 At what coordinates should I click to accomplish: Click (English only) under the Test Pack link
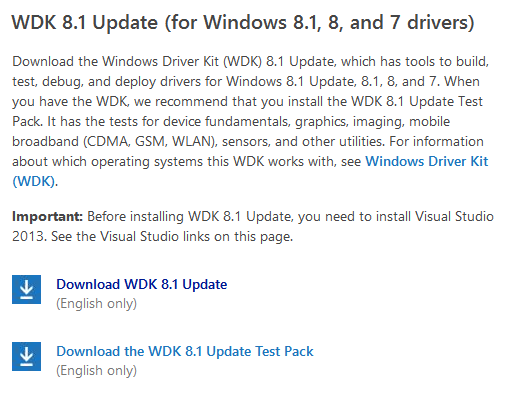pos(96,371)
